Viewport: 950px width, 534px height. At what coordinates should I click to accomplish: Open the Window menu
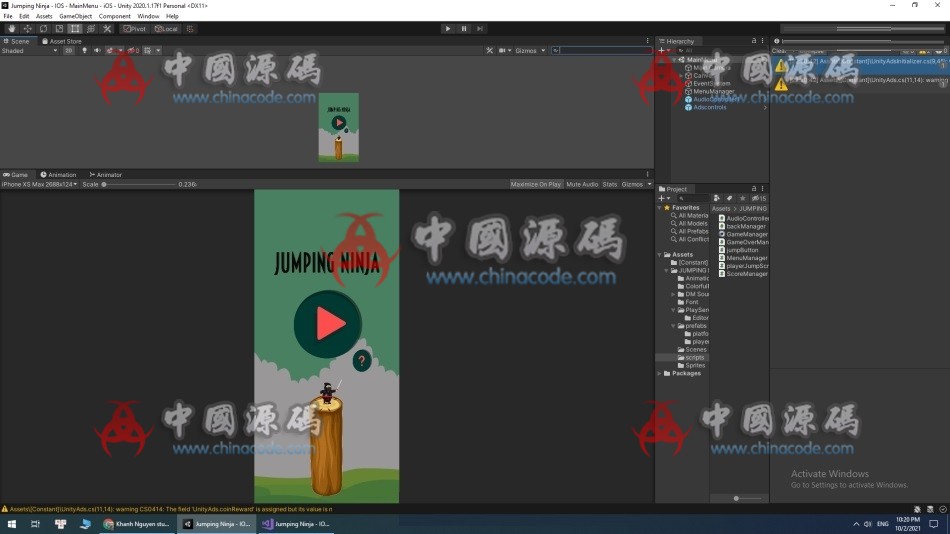click(x=148, y=16)
